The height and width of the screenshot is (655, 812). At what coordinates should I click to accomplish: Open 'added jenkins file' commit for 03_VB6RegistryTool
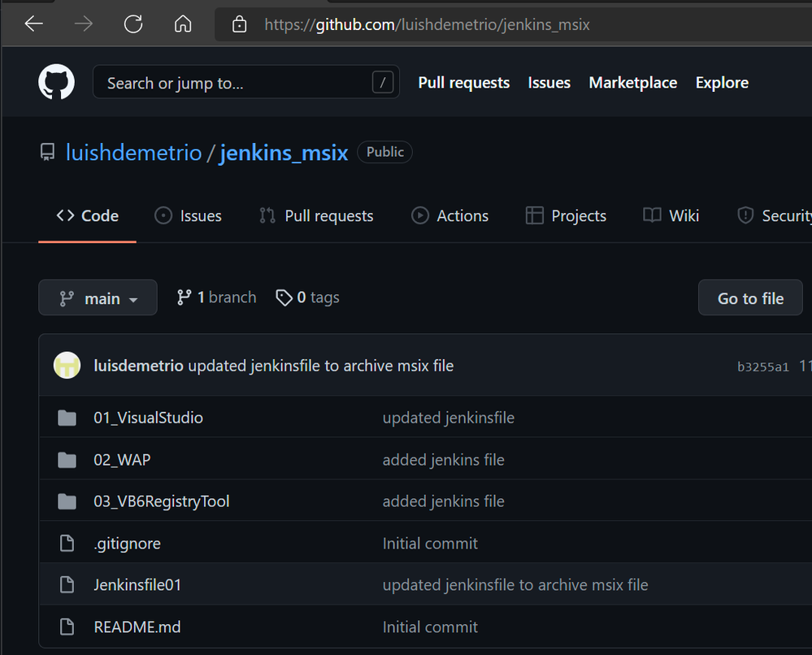[443, 501]
